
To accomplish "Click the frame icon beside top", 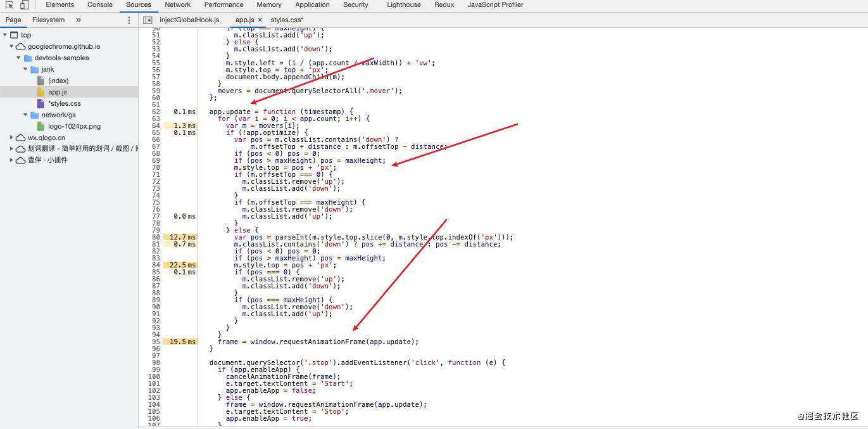I will [14, 35].
